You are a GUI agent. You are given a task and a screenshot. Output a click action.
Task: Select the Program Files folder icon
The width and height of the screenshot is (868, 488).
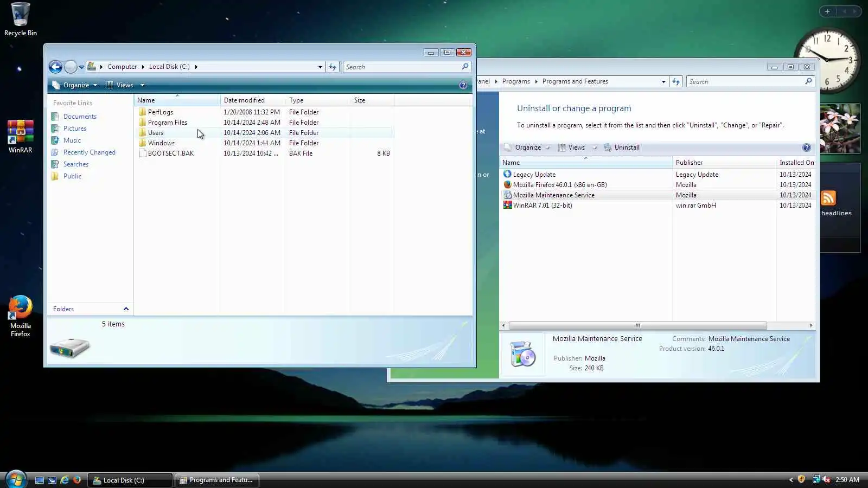coord(142,123)
